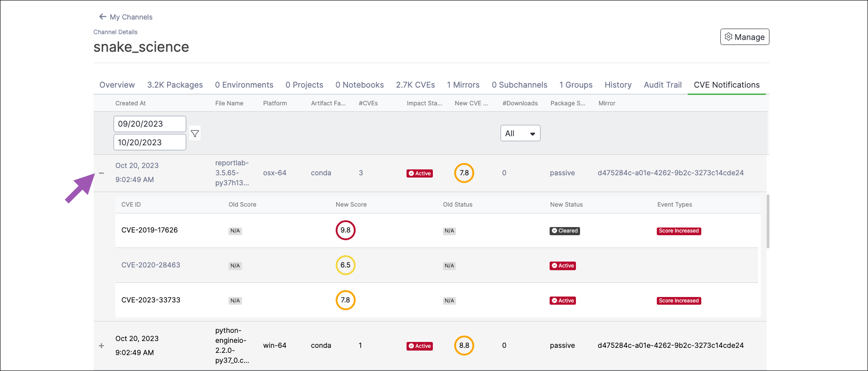Click the vertical scrollbar on the table
The width and height of the screenshot is (868, 371).
click(768, 221)
